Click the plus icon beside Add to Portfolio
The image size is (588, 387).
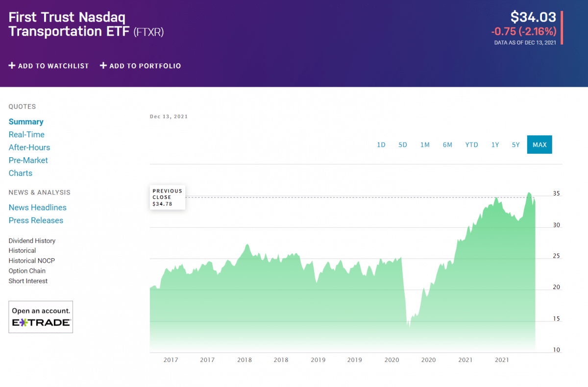103,66
